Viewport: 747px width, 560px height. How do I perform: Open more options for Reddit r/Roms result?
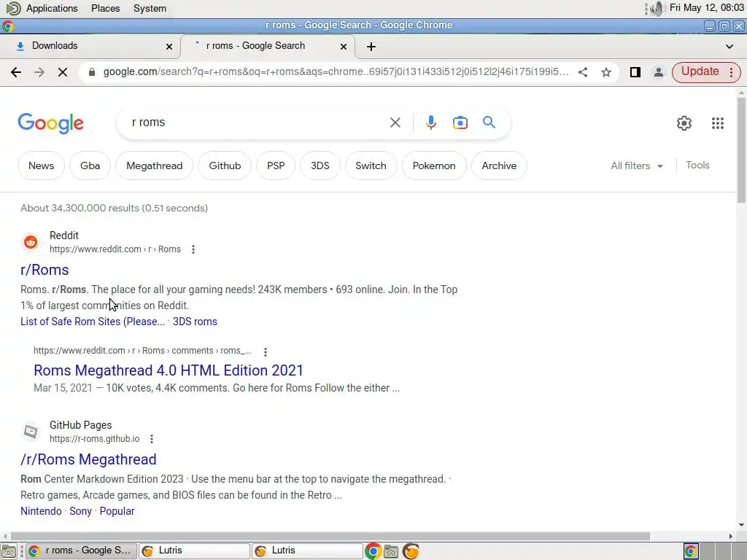pyautogui.click(x=193, y=249)
